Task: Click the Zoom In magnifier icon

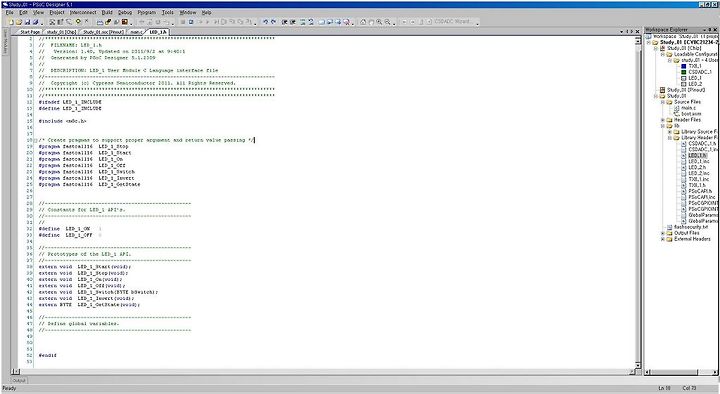Action: (x=379, y=22)
